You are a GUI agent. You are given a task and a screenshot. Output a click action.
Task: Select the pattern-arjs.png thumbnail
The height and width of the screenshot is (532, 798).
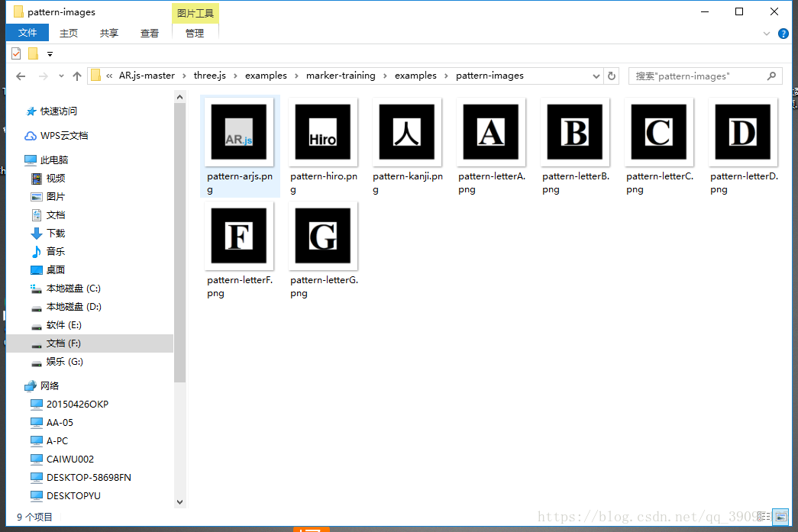[239, 132]
